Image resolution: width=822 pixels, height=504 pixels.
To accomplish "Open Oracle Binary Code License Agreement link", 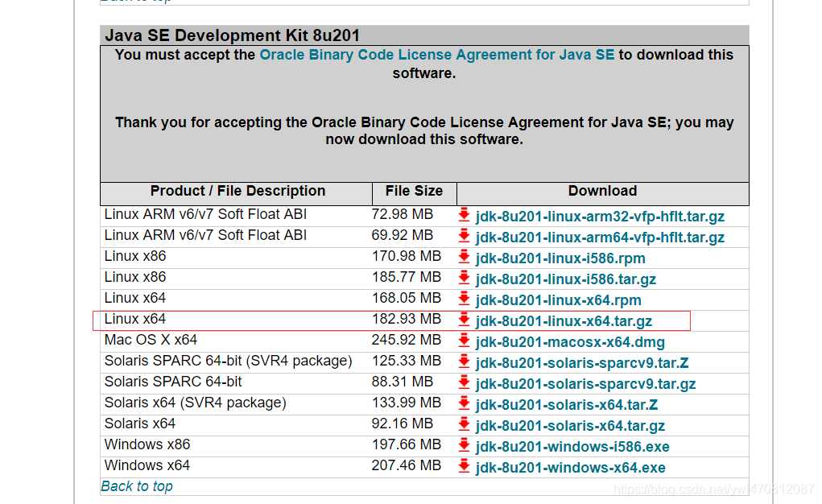I will [x=436, y=55].
